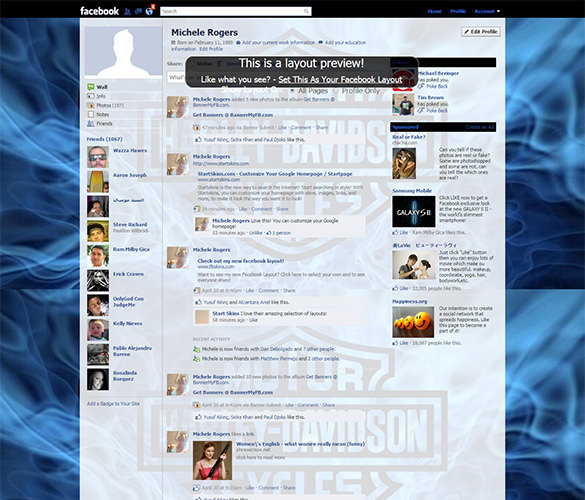The width and height of the screenshot is (585, 500).
Task: Go to Home in top navigation
Action: tap(435, 11)
